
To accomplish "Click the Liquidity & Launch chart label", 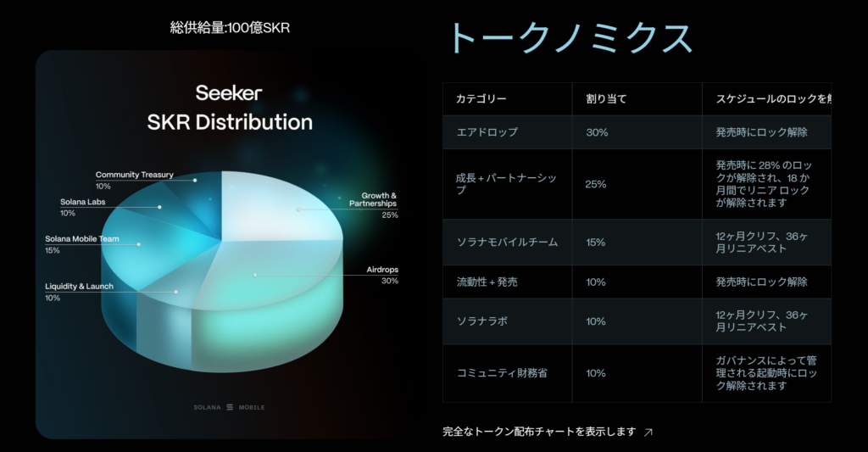I will point(79,287).
